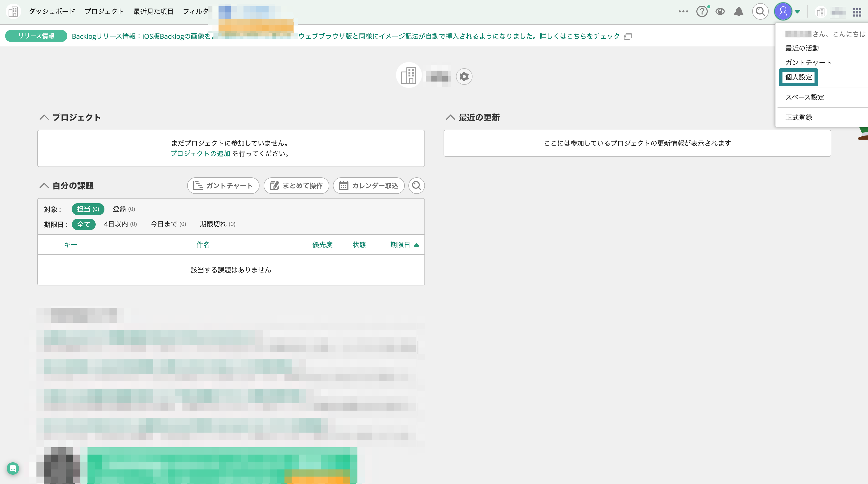Select the 登録 (0) target filter
This screenshot has width=868, height=484.
point(124,209)
